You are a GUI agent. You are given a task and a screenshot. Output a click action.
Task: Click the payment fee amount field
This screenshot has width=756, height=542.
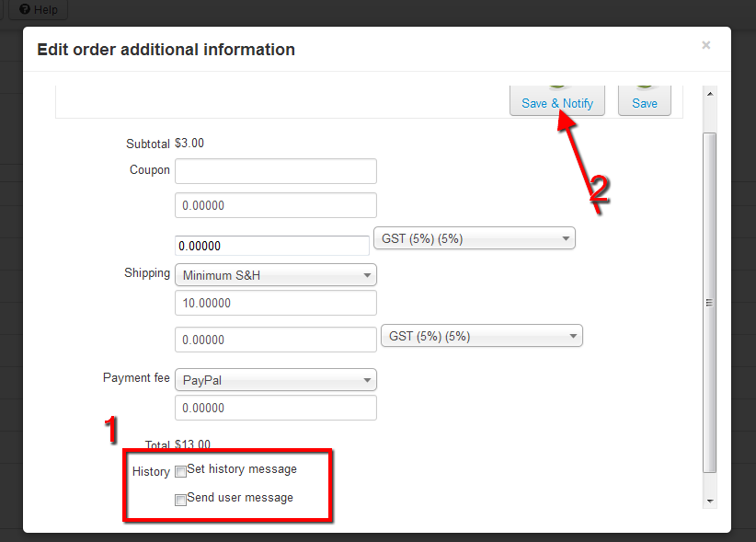click(275, 408)
